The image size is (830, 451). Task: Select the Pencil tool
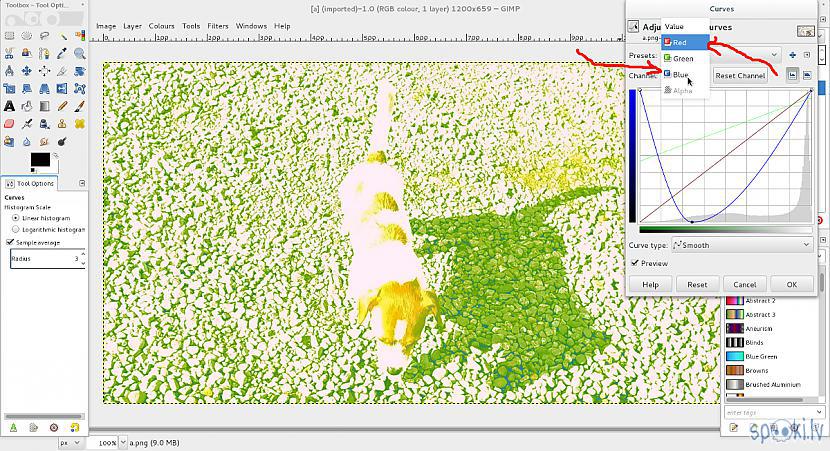[62, 106]
